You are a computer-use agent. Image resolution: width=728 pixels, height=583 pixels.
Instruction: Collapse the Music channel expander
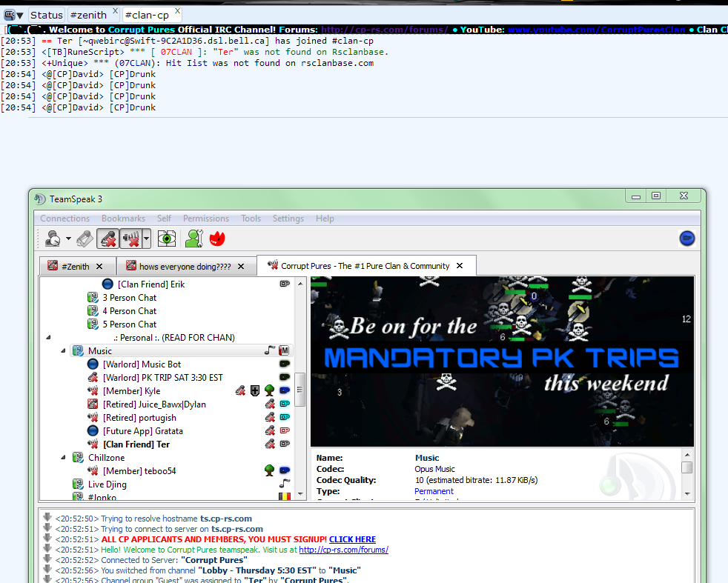pos(63,351)
